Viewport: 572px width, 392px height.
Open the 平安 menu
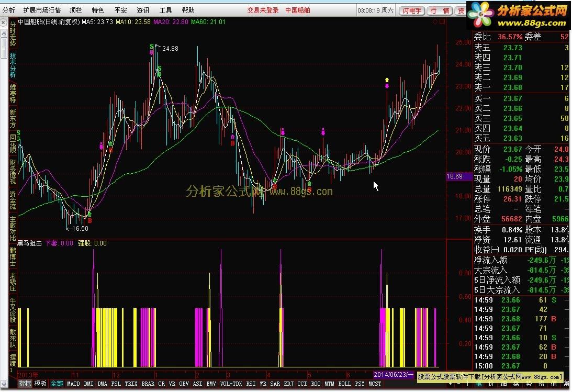pos(120,10)
